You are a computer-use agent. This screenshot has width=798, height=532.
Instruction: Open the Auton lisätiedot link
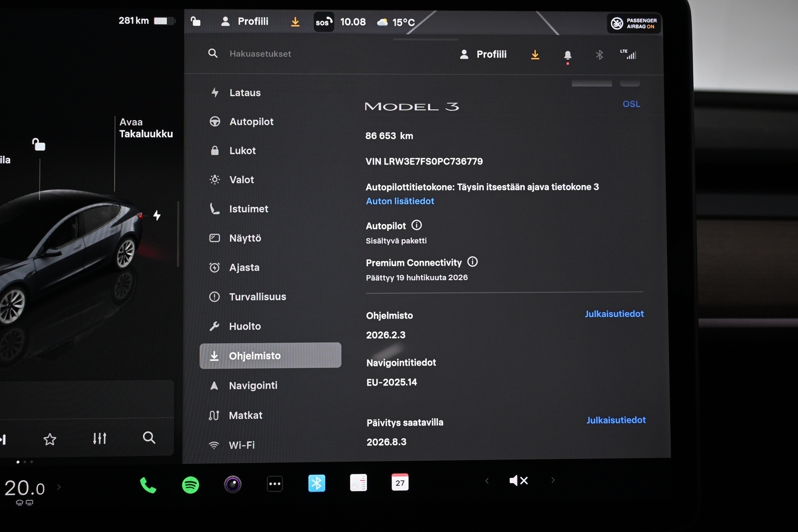click(x=400, y=201)
